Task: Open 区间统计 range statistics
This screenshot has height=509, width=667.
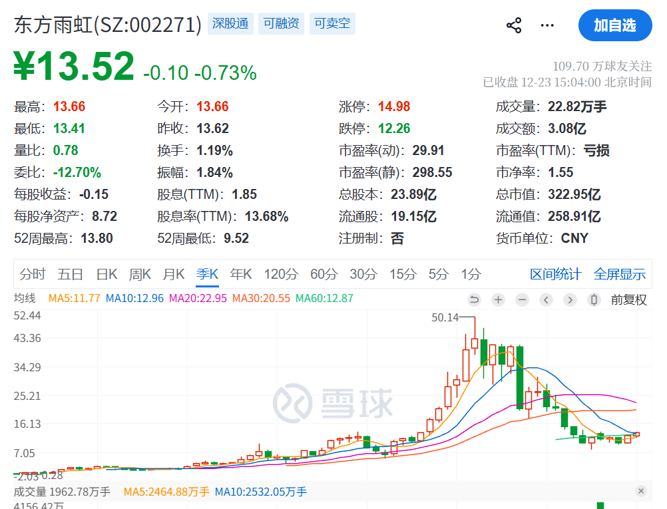Action: click(x=555, y=274)
